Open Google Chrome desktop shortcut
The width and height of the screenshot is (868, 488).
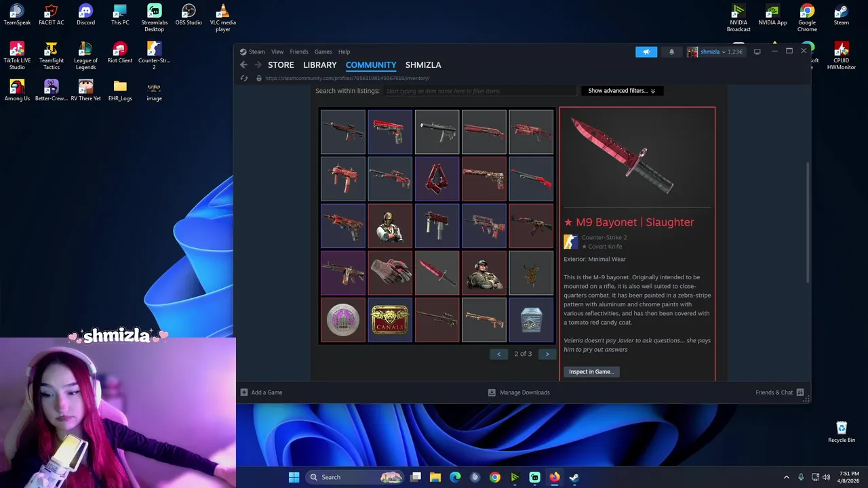pos(807,18)
